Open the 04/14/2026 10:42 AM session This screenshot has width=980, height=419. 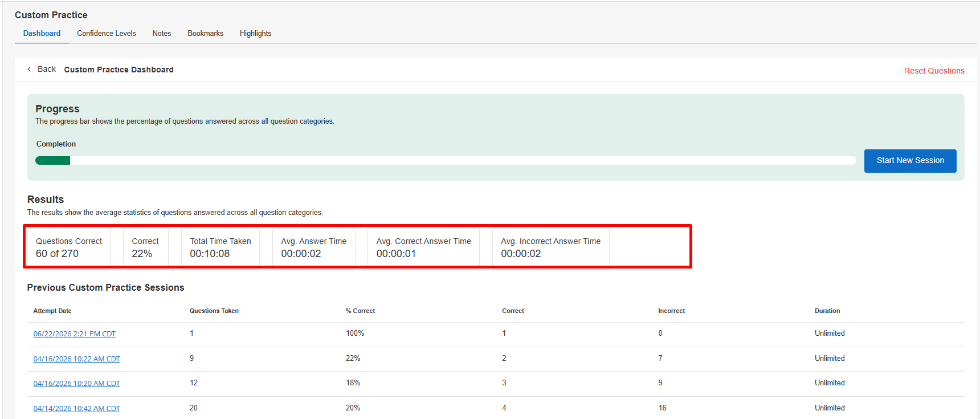pos(76,409)
